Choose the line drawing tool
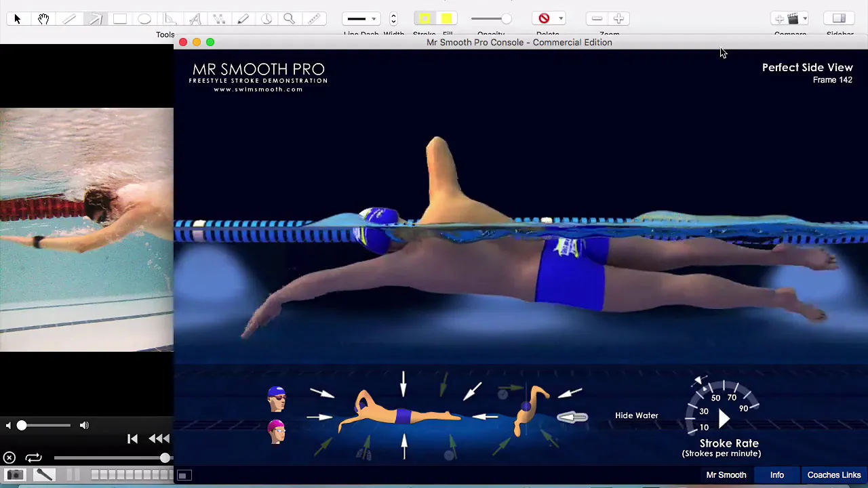Viewport: 868px width, 488px height. [x=69, y=19]
